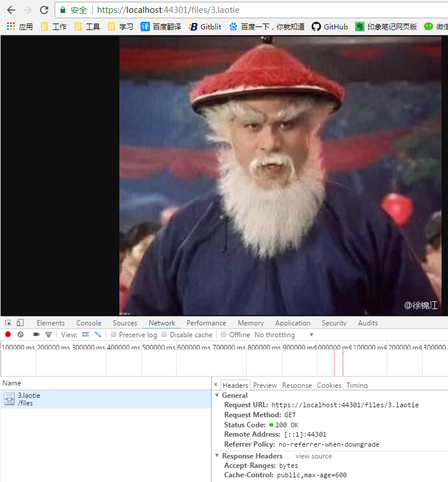Open the Console panel tab
Image resolution: width=448 pixels, height=482 pixels.
[x=89, y=323]
